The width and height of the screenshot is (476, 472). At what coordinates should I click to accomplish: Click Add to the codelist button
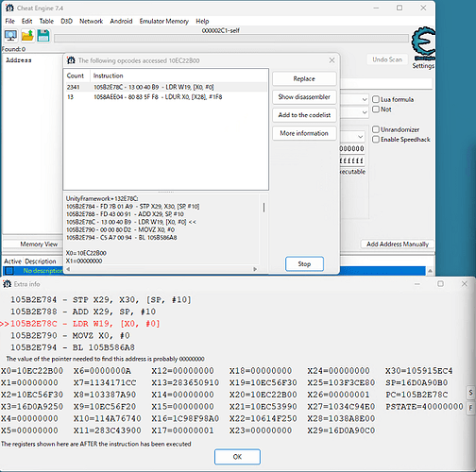tap(304, 115)
